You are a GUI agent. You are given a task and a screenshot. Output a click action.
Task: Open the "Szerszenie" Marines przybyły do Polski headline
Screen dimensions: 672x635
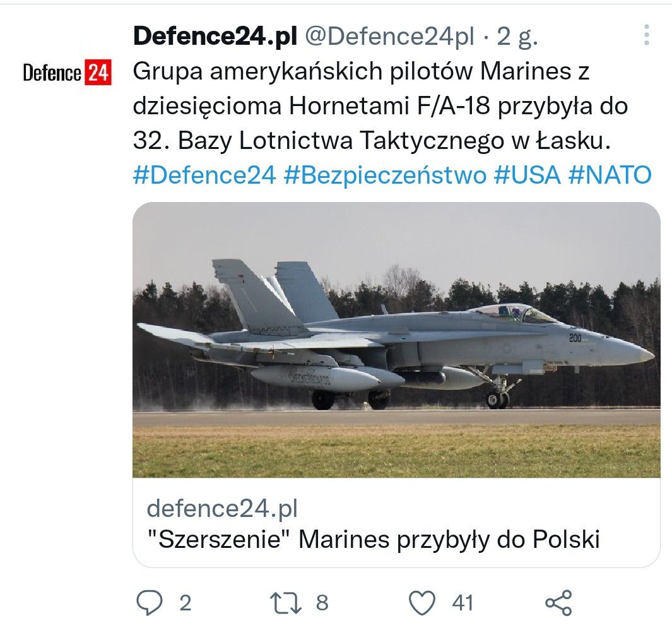(373, 539)
